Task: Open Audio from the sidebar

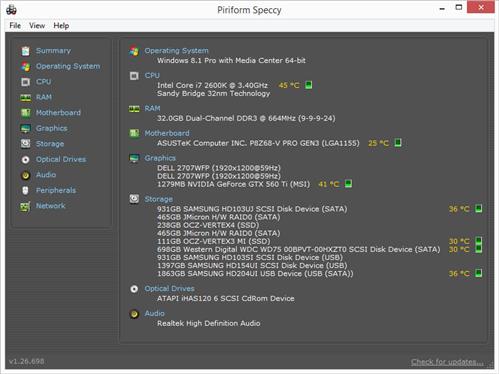Action: (x=46, y=175)
